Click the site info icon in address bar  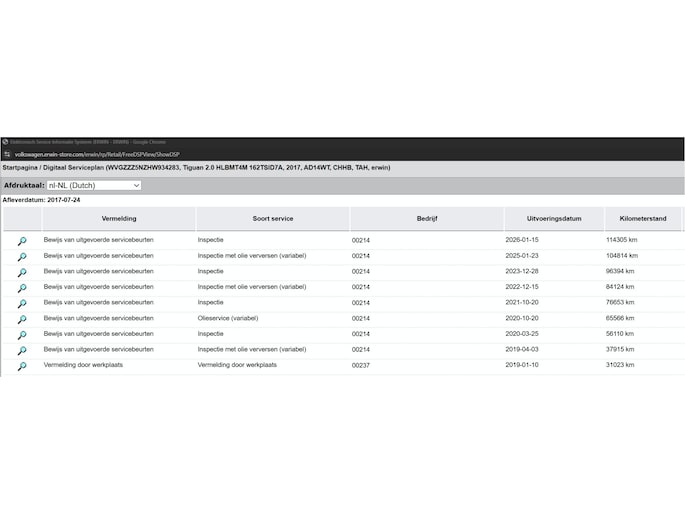6,155
